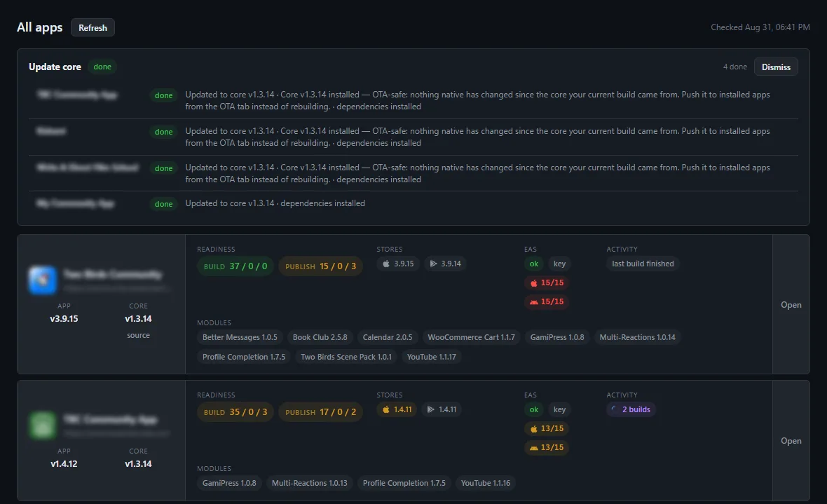Open the app with version v3.9.15

pyautogui.click(x=791, y=304)
